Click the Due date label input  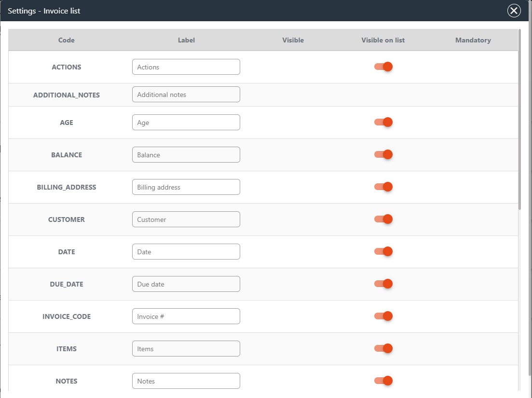pyautogui.click(x=186, y=284)
